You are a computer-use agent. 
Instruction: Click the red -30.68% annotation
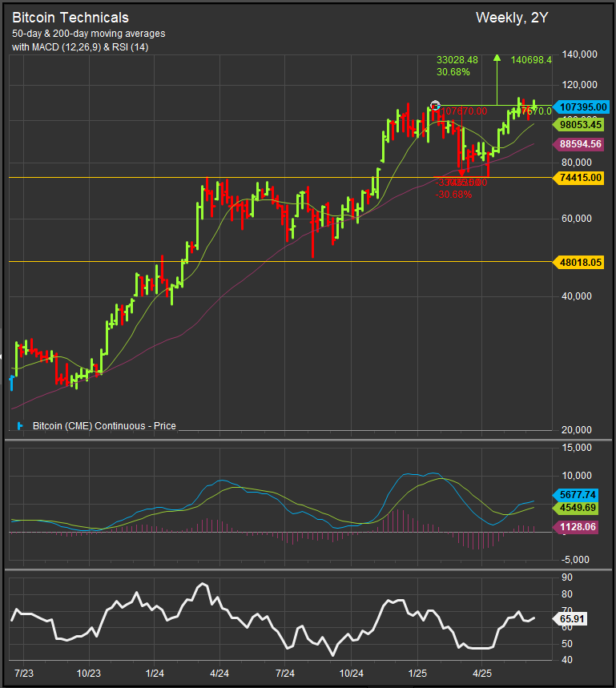(453, 195)
